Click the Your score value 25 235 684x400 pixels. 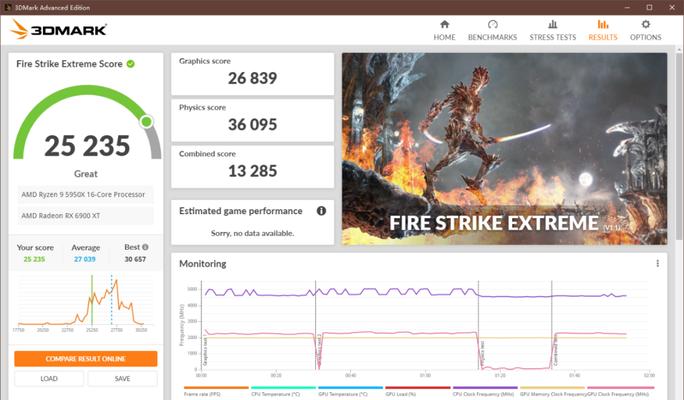[34, 259]
